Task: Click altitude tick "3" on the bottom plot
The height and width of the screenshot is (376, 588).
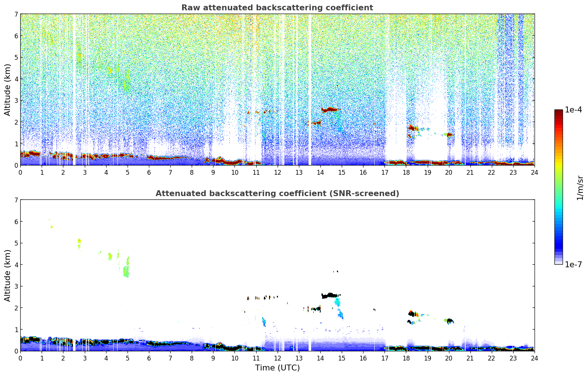Action: [x=16, y=286]
